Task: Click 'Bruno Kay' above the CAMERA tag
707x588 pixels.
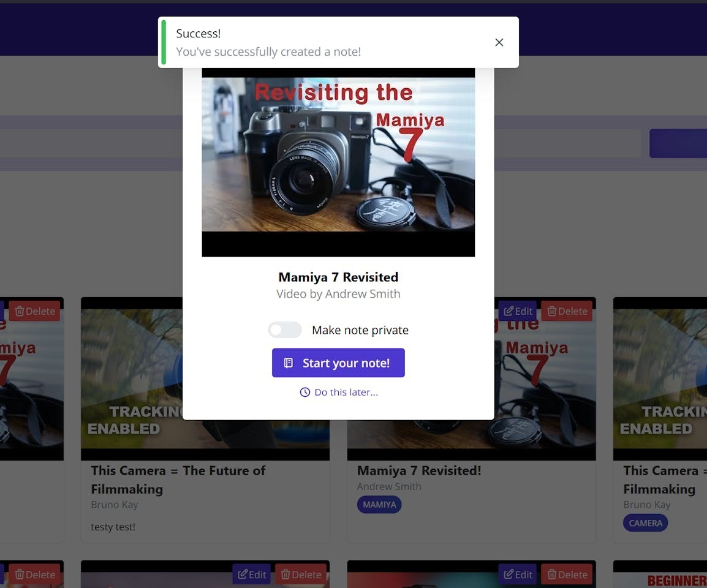Action: click(646, 505)
